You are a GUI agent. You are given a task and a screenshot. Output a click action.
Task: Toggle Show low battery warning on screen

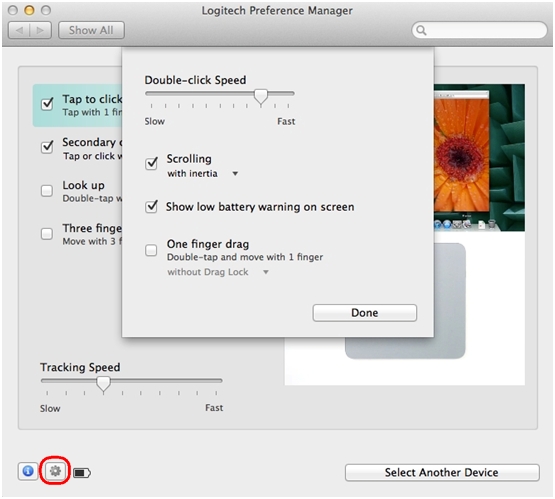(x=151, y=206)
